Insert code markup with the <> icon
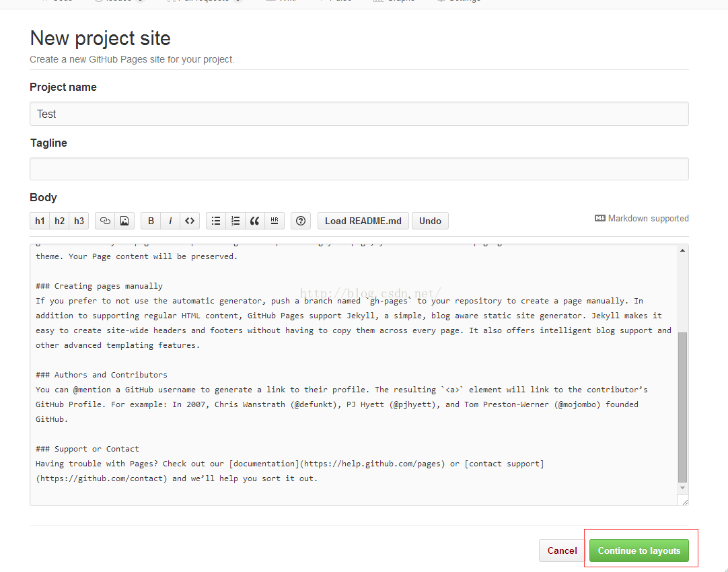 point(190,221)
